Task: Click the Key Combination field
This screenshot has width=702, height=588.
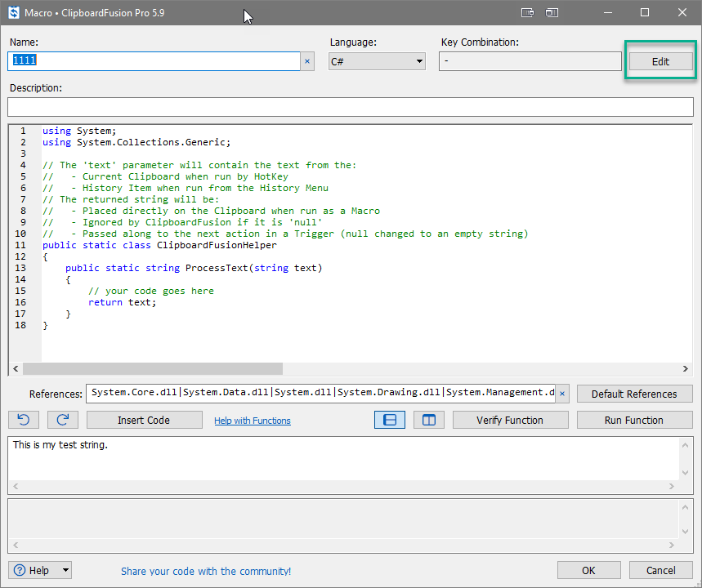Action: click(530, 61)
